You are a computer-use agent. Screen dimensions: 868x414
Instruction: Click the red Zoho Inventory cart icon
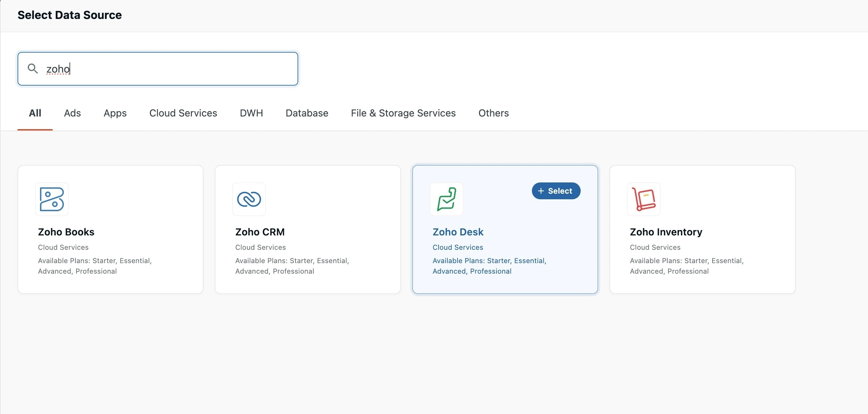[644, 199]
